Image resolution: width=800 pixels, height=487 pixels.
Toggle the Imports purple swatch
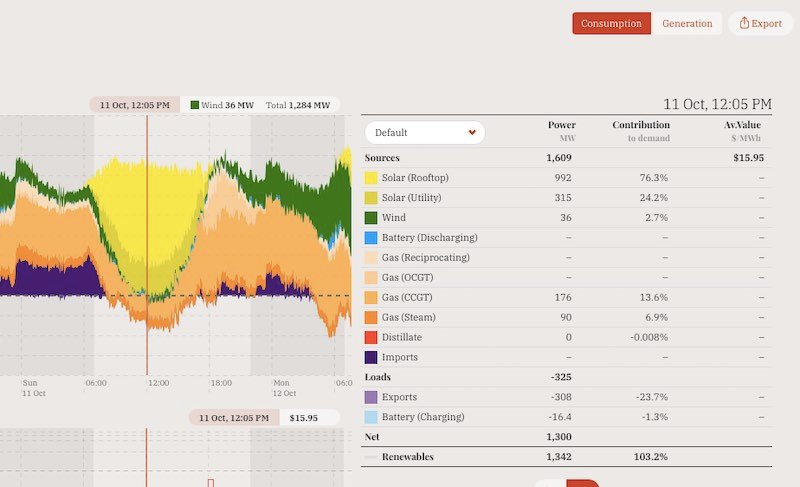(x=371, y=357)
